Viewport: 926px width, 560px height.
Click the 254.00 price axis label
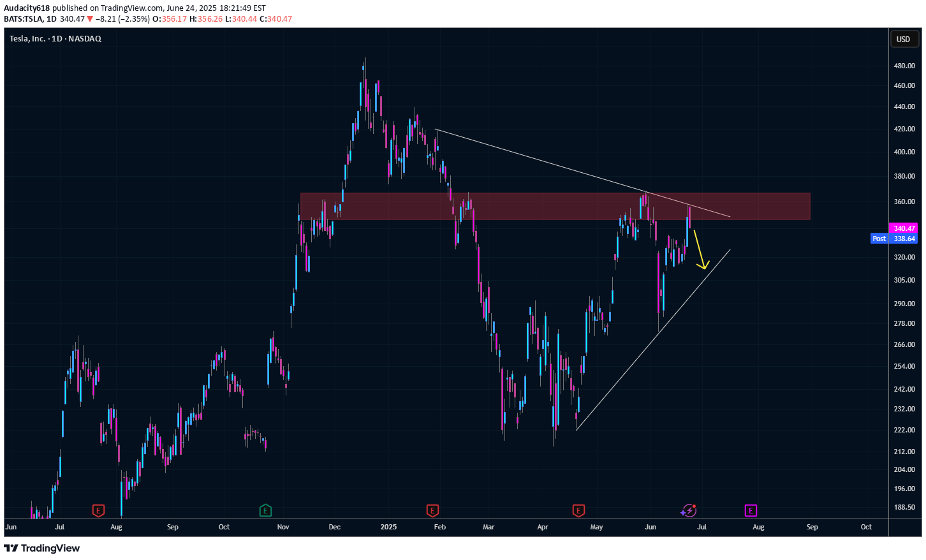(904, 366)
